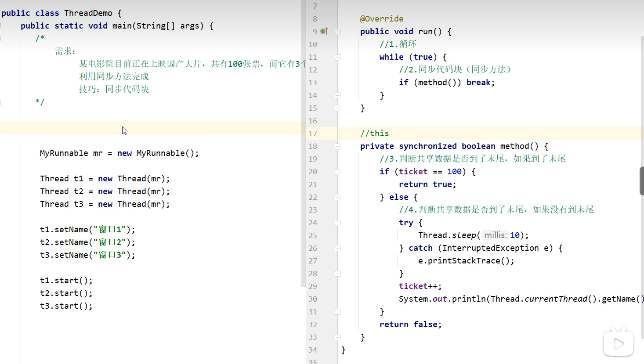Screen dimensions: 644x364
Task: Click the 'public void run()' declaration
Action: click(x=405, y=32)
